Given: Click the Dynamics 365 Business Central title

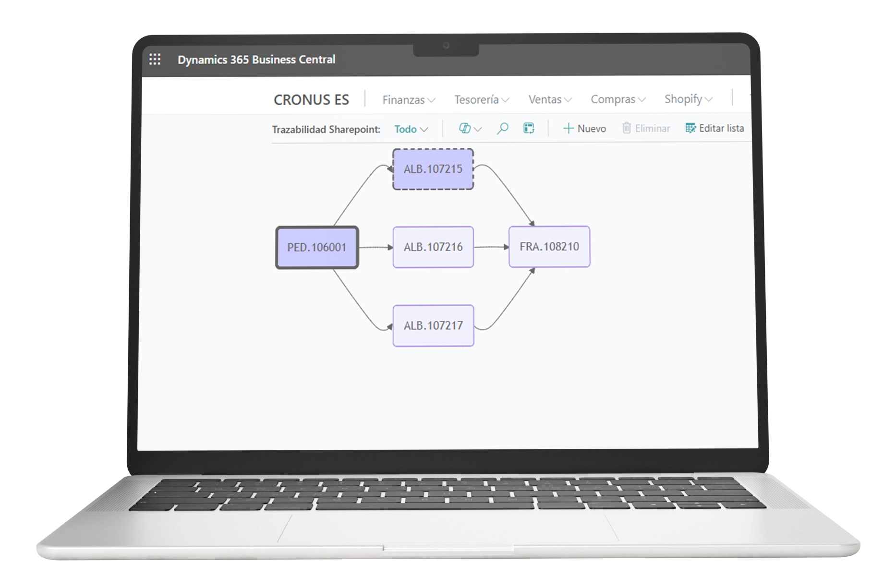Looking at the screenshot, I should pos(256,60).
